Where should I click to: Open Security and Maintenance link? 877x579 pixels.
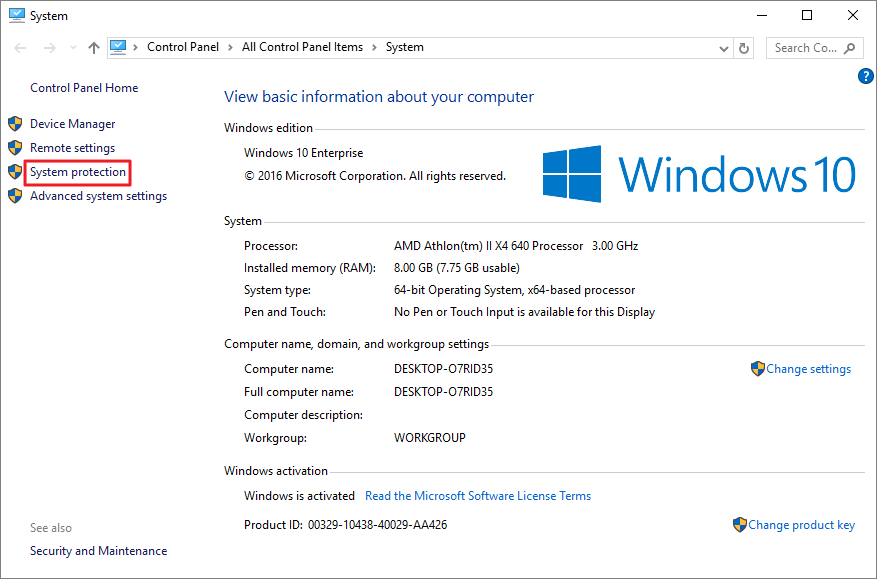point(98,551)
